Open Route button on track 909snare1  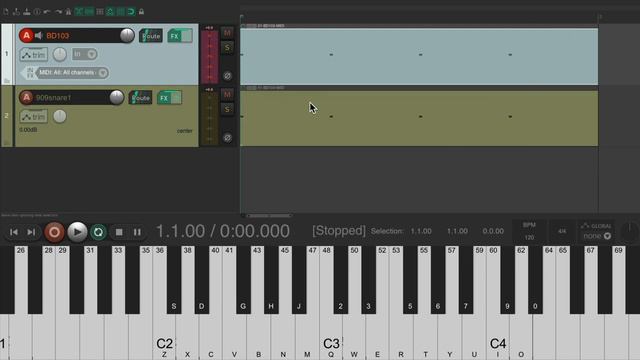point(140,98)
